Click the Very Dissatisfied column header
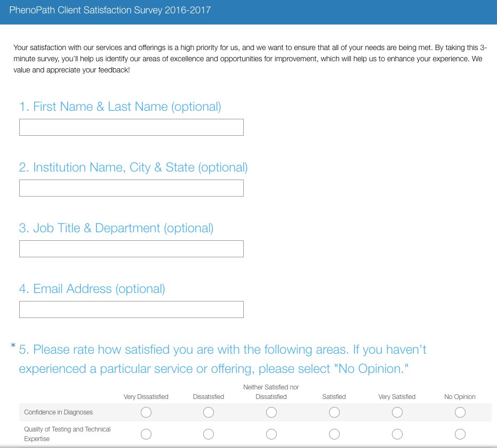The height and width of the screenshot is (448, 497). (146, 397)
